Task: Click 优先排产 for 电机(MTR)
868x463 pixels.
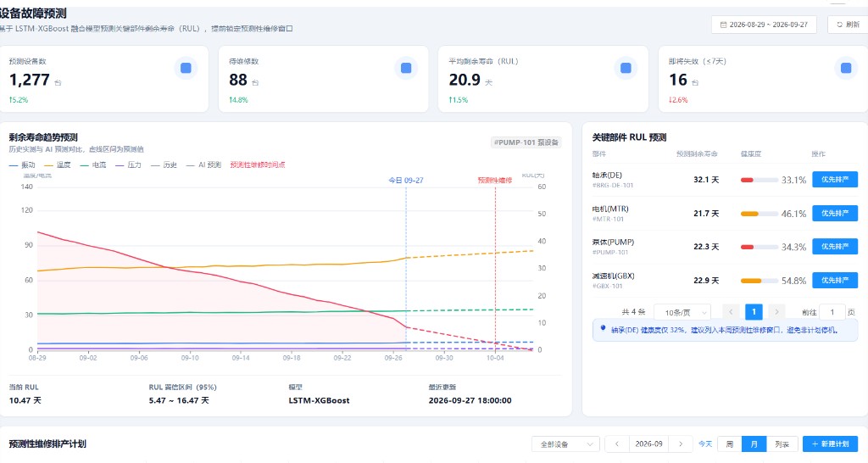Action: (835, 213)
